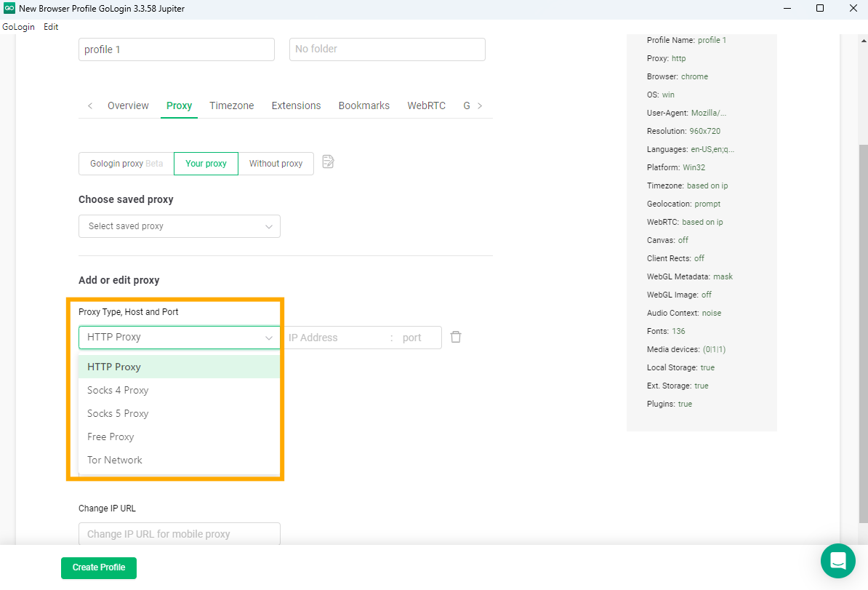Click the Proxy http summary row
The height and width of the screenshot is (590, 868).
tap(666, 58)
